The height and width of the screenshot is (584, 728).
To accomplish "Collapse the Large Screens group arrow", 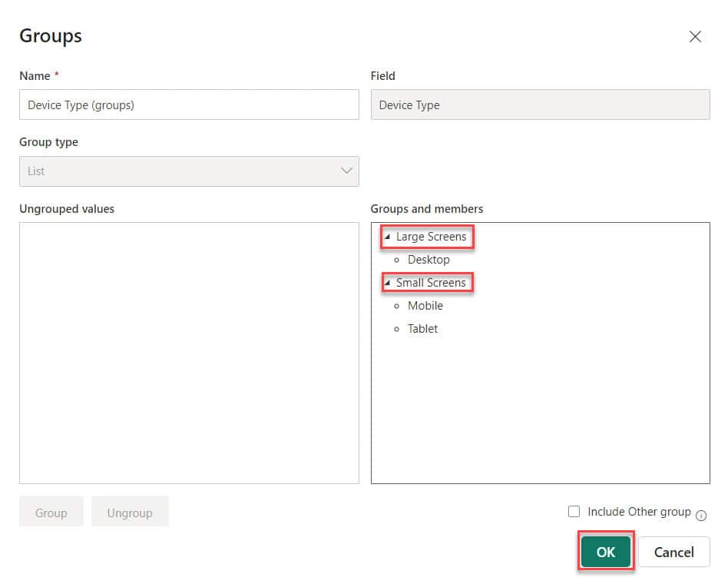I will click(387, 237).
